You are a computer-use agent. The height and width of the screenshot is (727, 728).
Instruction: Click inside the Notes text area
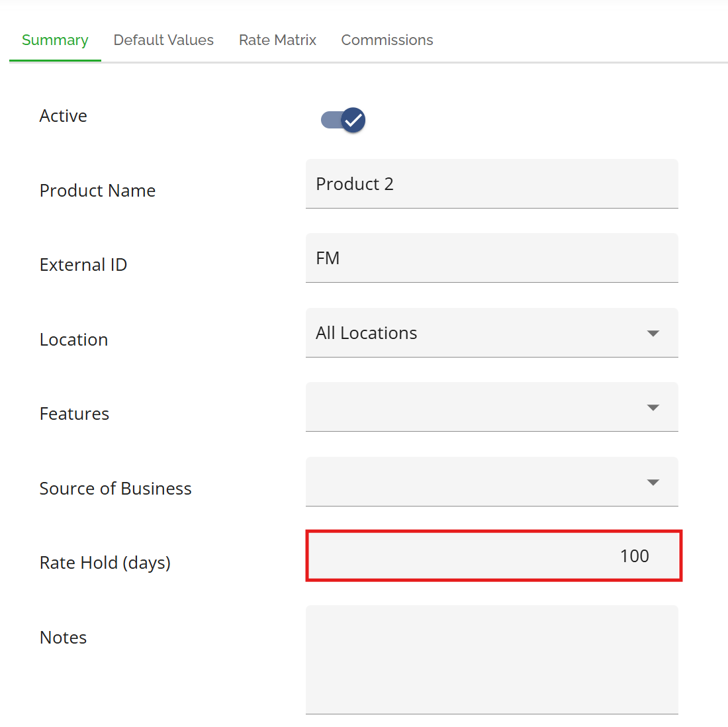coord(491,659)
